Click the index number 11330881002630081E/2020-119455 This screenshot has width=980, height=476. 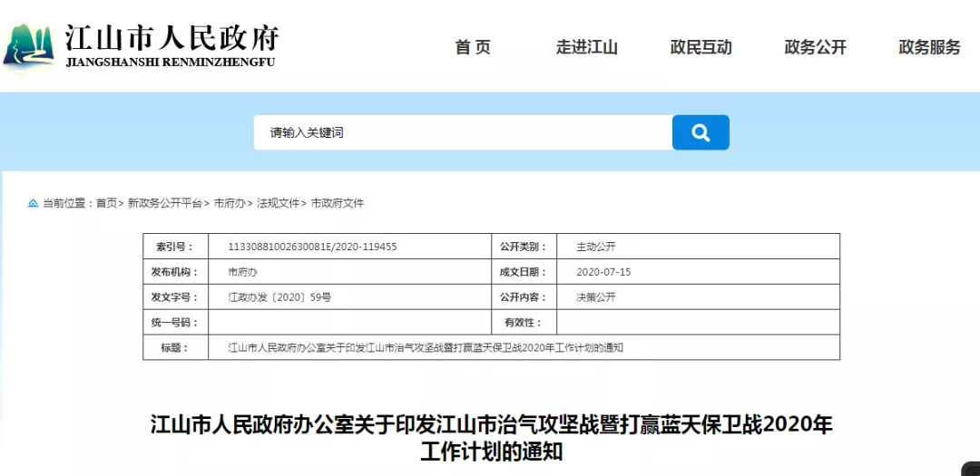[312, 247]
